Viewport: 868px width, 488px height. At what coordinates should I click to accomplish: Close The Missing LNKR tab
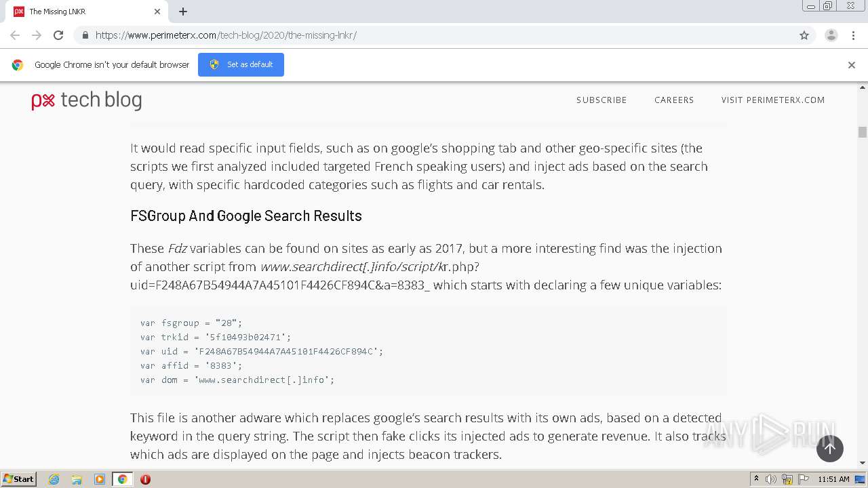[x=157, y=12]
